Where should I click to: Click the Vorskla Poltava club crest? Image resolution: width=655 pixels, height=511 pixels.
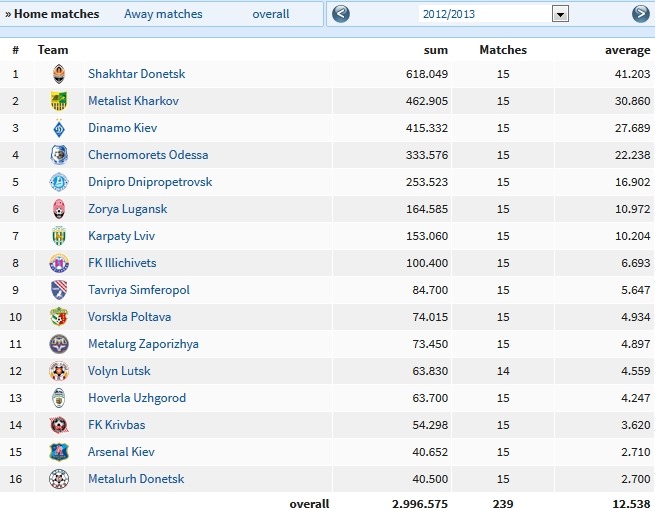click(x=59, y=317)
